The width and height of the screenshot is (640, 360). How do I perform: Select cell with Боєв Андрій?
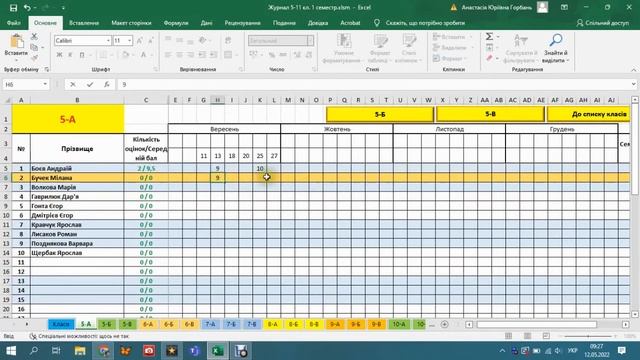click(x=77, y=168)
